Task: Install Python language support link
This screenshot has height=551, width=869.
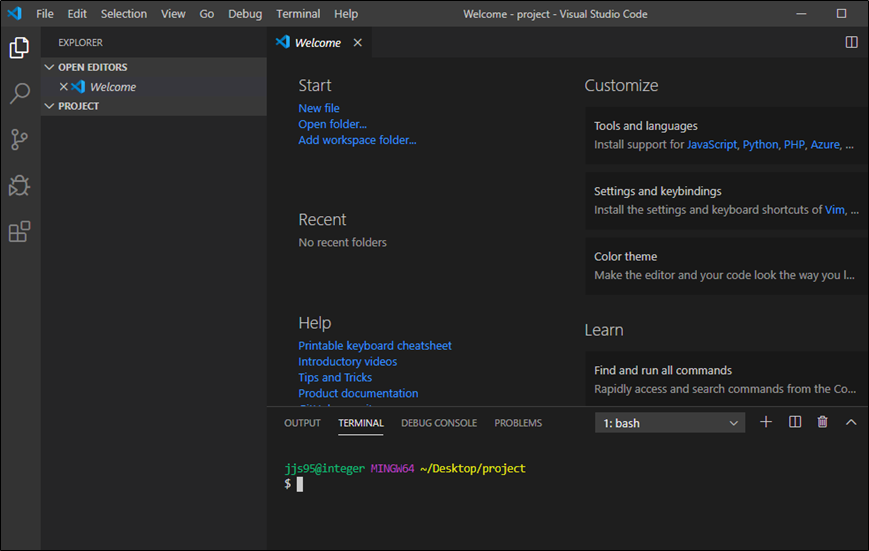Action: point(760,145)
